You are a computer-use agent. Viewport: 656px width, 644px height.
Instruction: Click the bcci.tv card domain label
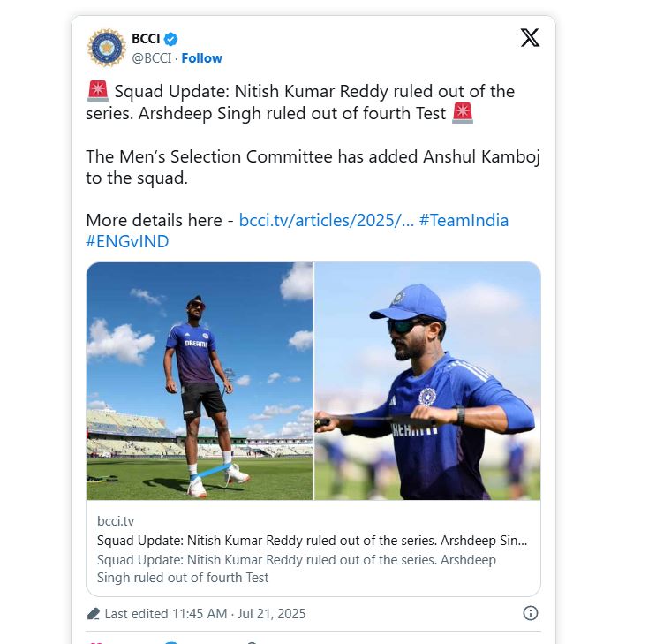click(x=116, y=521)
